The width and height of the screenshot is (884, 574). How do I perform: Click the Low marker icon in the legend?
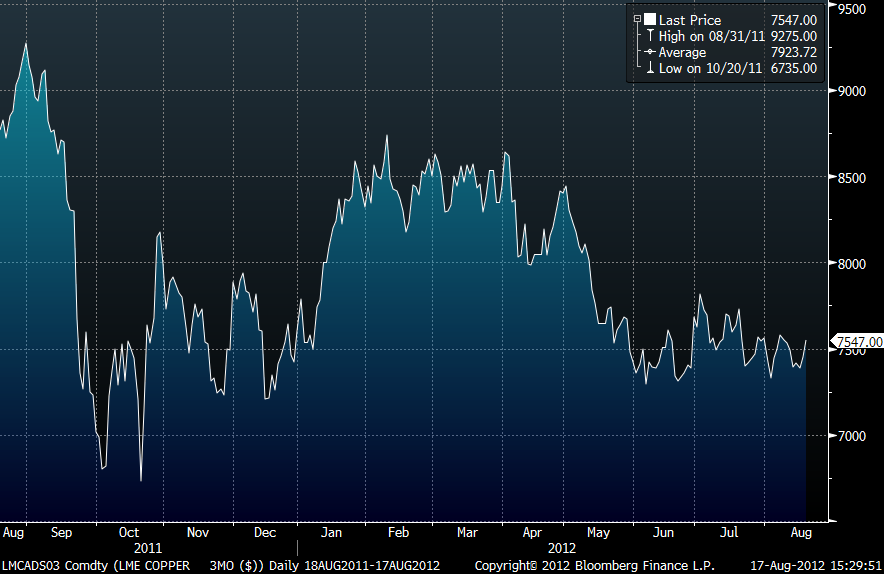(649, 68)
